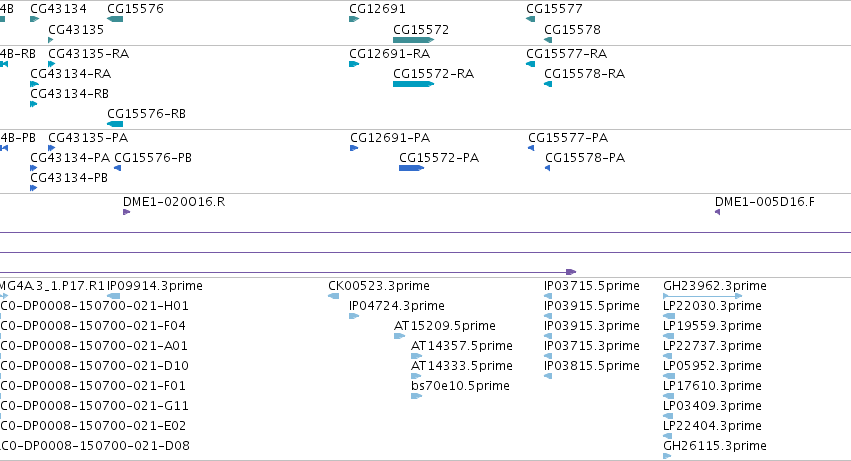Open the CG12691 gene label
Viewport: 851px width, 461px height.
coord(377,9)
